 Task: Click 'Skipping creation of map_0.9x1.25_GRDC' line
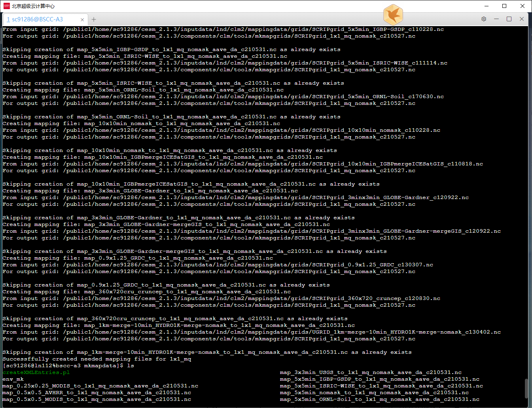coord(166,285)
